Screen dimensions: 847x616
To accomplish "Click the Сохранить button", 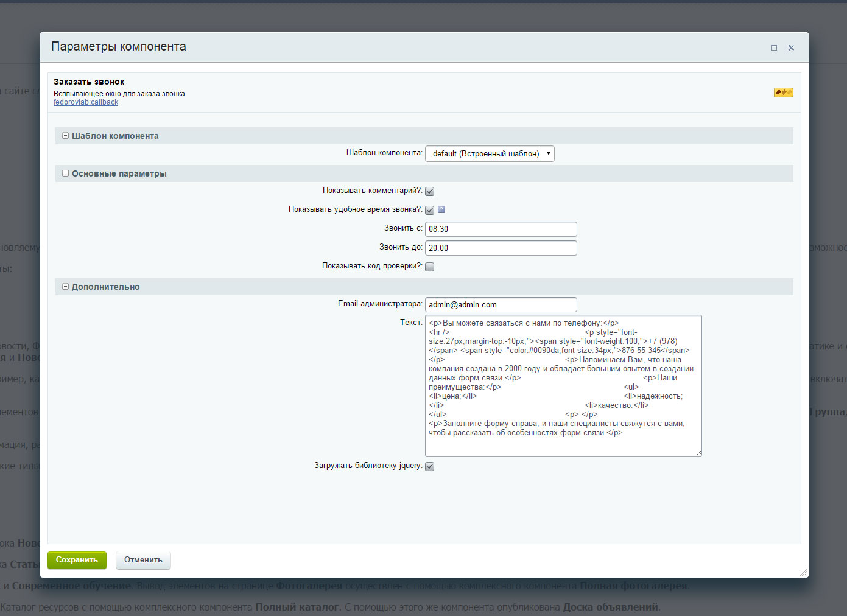I will point(77,560).
